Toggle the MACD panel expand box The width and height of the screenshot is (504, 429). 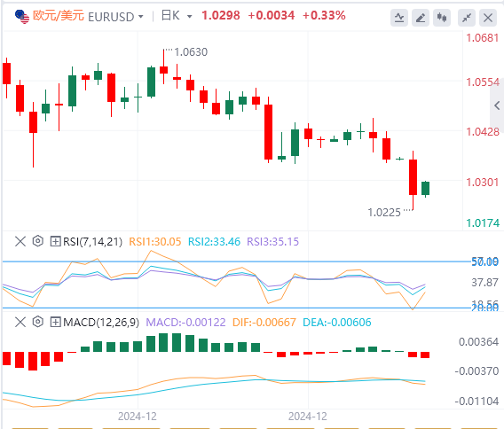point(55,322)
